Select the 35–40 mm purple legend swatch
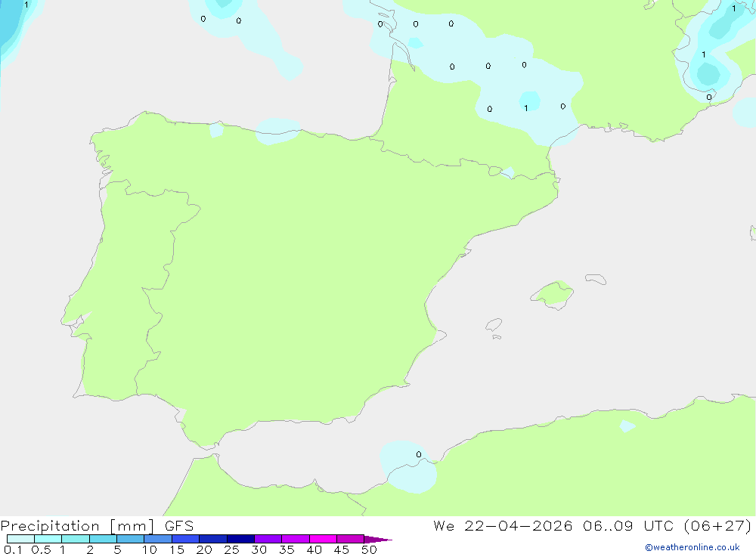756x554 pixels. (296, 539)
